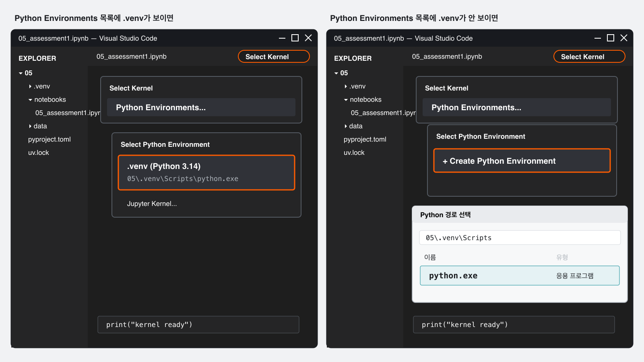Image resolution: width=644 pixels, height=362 pixels.
Task: Open pyproject.toml in left window explorer
Action: [50, 139]
